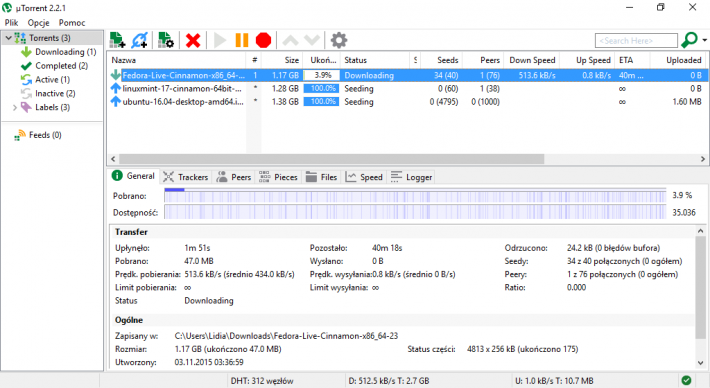The height and width of the screenshot is (388, 710).
Task: Select the ubuntu-16.04-desktop torrent row
Action: click(408, 102)
